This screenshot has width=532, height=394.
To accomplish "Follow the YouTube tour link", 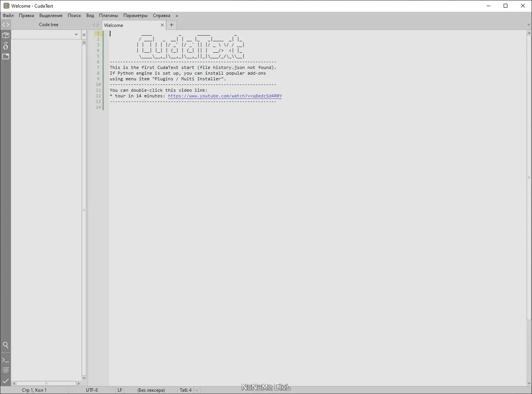I will (x=225, y=96).
